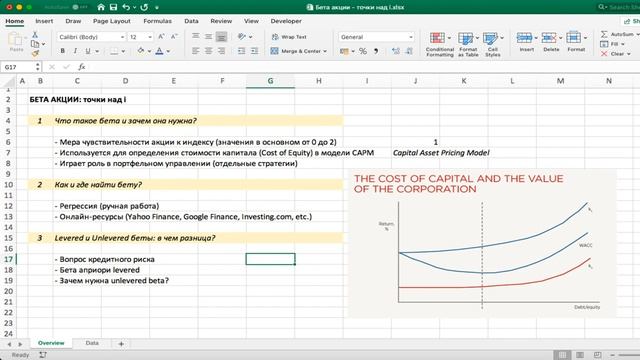This screenshot has height=360, width=640.
Task: Apply percent style to the cell
Action: (x=362, y=51)
